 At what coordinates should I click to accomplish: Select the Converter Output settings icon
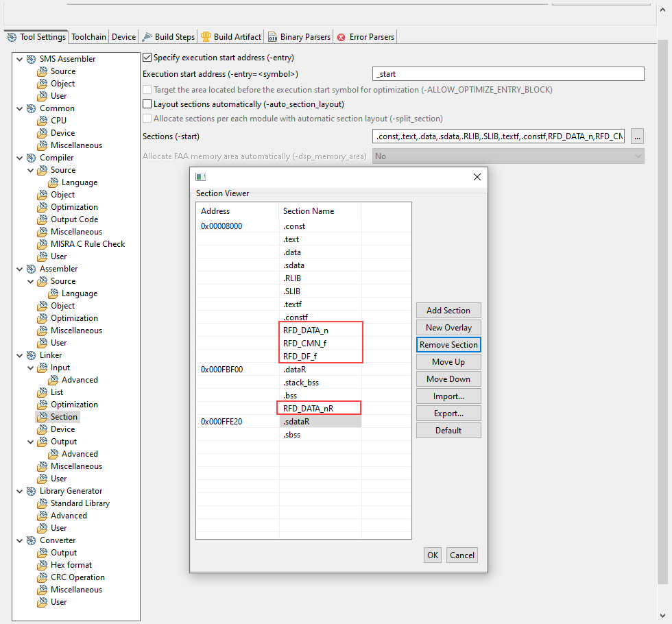pos(43,553)
